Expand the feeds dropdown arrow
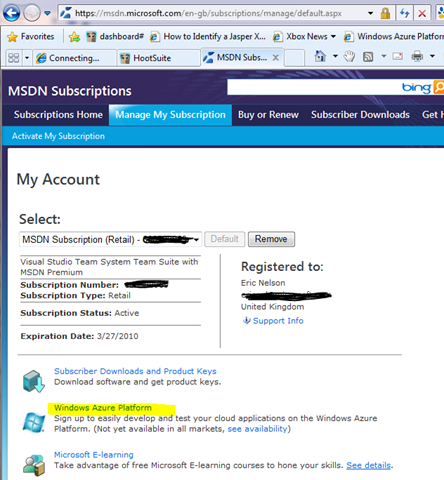The width and height of the screenshot is (444, 480). click(x=384, y=56)
